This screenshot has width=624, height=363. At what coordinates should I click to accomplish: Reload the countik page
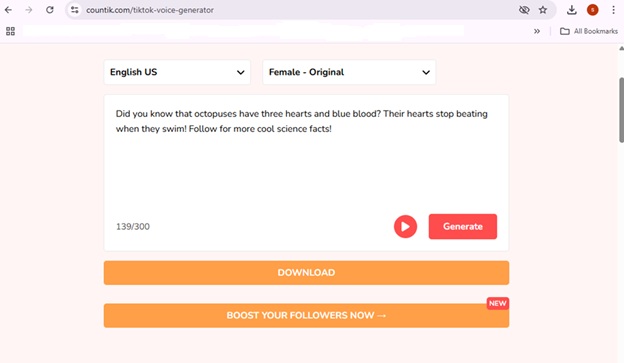[x=50, y=10]
